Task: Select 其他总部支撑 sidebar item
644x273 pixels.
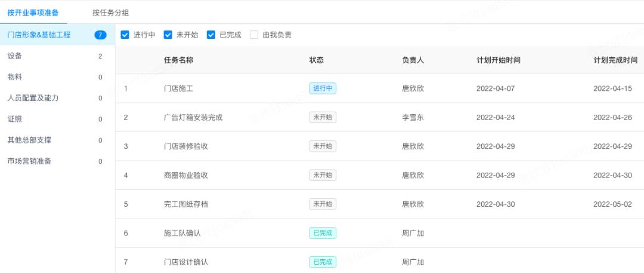Action: (57, 140)
